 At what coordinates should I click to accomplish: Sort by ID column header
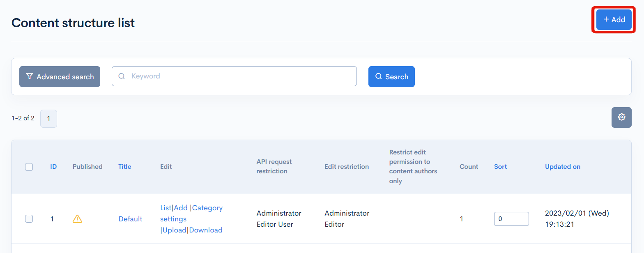coord(53,167)
